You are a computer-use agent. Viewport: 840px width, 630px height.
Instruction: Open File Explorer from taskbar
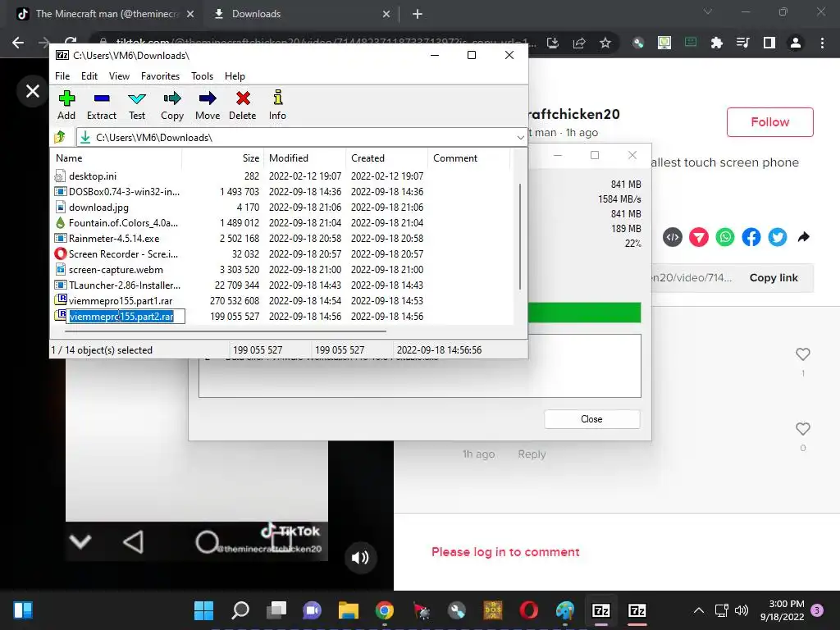pyautogui.click(x=348, y=610)
